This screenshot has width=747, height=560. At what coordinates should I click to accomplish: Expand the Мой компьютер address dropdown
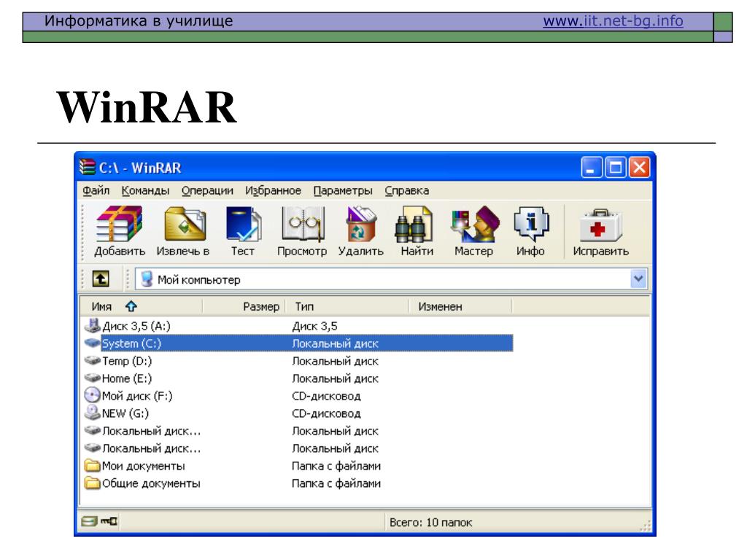tap(638, 279)
